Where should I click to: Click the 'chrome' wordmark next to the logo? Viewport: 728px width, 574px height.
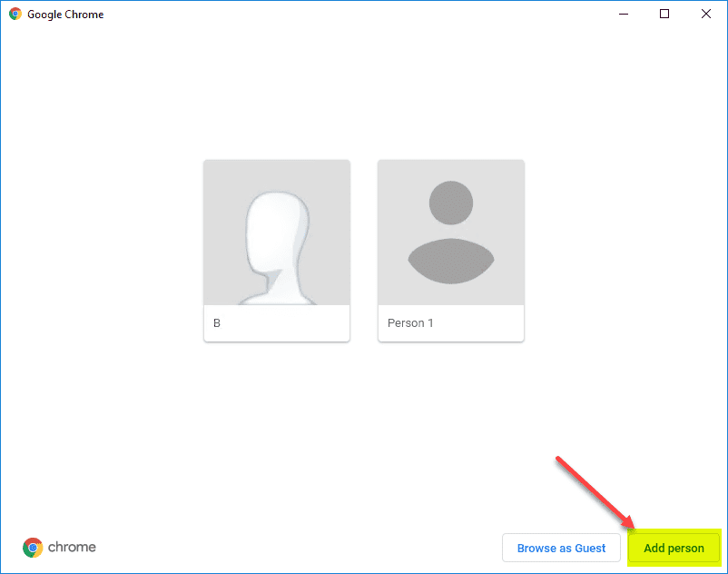(72, 548)
